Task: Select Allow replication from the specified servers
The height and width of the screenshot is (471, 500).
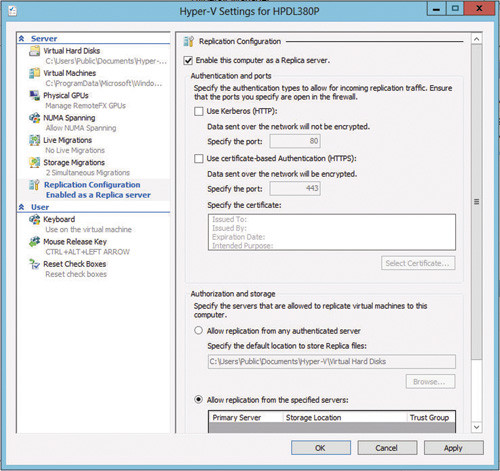Action: coord(198,399)
